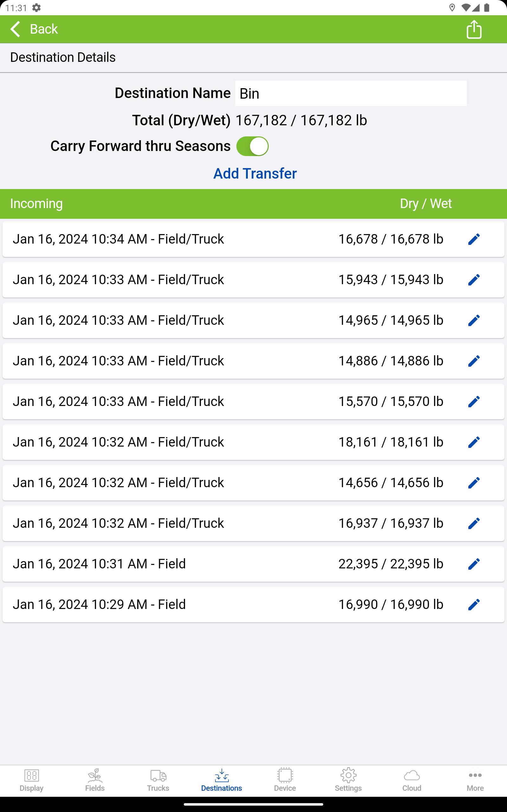Click pencil icon for 16,990 lb entry
Viewport: 507px width, 812px height.
(x=474, y=605)
